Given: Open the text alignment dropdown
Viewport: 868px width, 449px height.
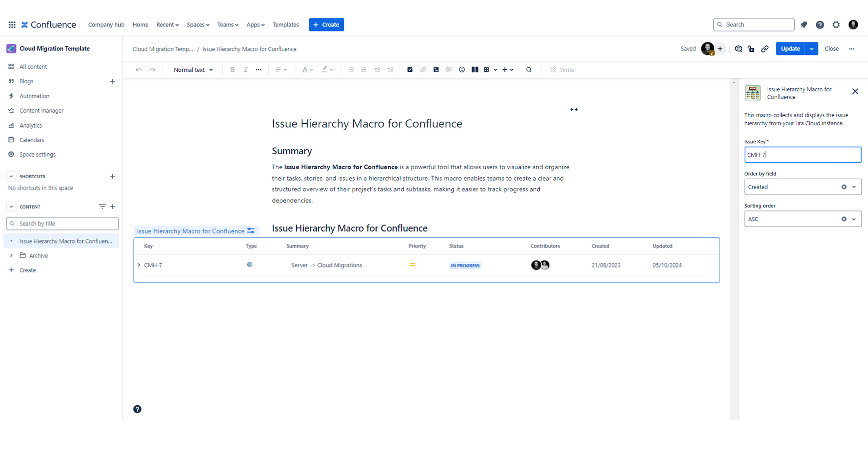Looking at the screenshot, I should [x=281, y=70].
